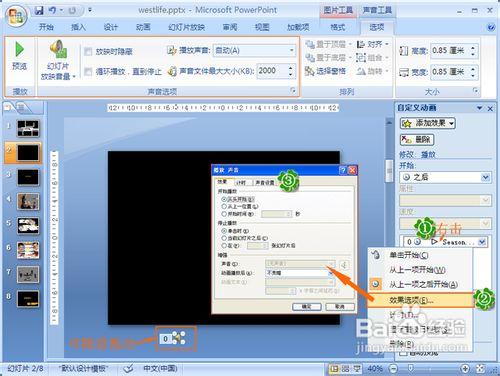Select the 从头开始 radio button
The height and width of the screenshot is (376, 500).
[224, 199]
